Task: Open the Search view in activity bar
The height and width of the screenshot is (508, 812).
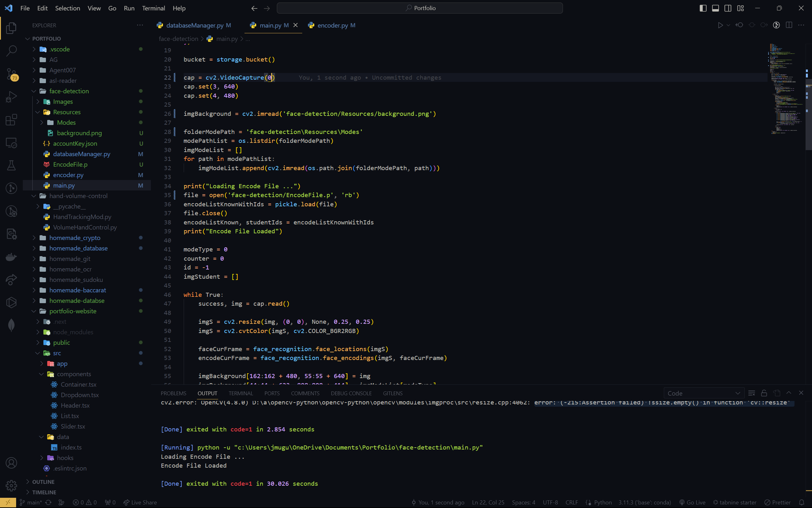Action: (x=11, y=51)
